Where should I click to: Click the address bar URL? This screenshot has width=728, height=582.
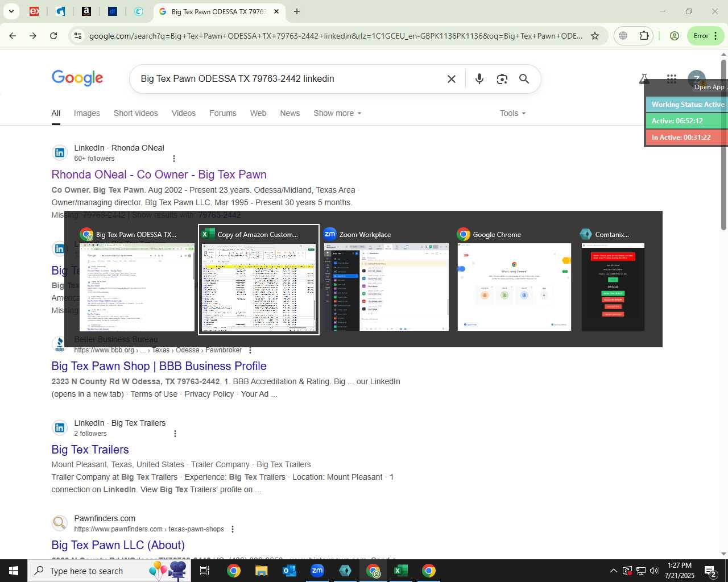click(x=336, y=36)
